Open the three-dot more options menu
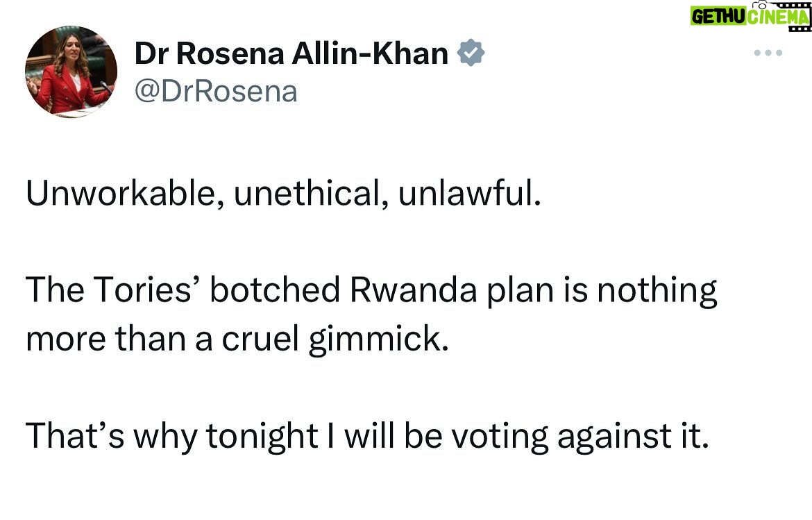 pyautogui.click(x=768, y=53)
